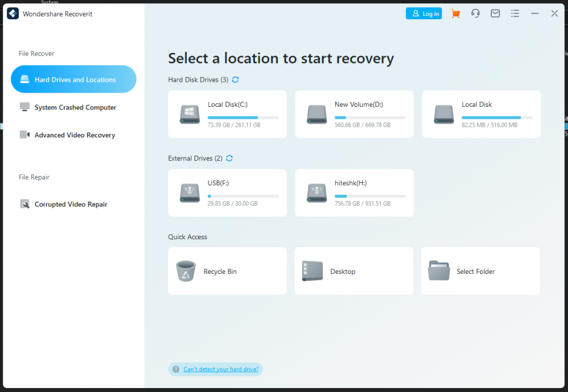Click the "29.85 GB / 30.00 GB" text

232,203
